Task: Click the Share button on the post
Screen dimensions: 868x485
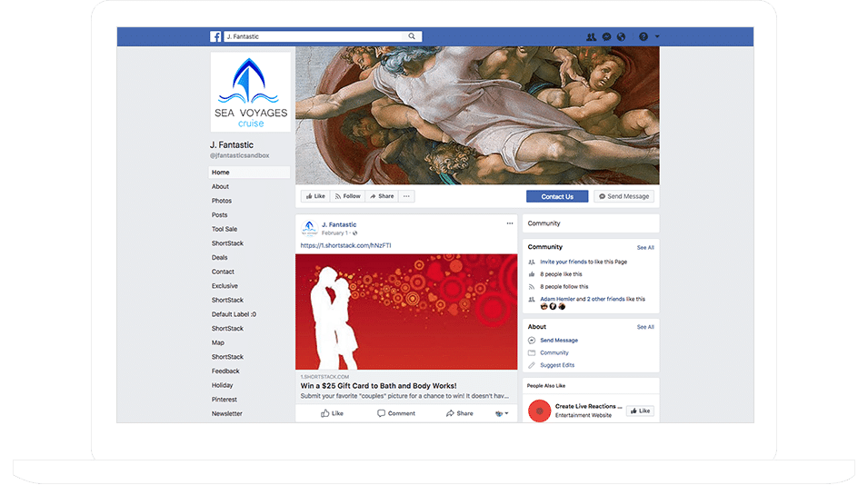Action: [x=460, y=413]
